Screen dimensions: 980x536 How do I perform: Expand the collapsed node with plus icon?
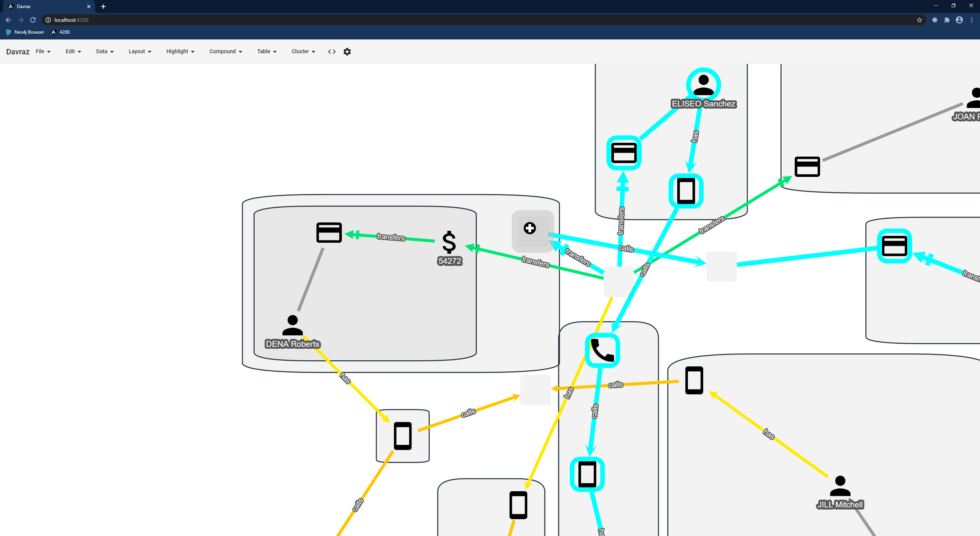[x=530, y=229]
